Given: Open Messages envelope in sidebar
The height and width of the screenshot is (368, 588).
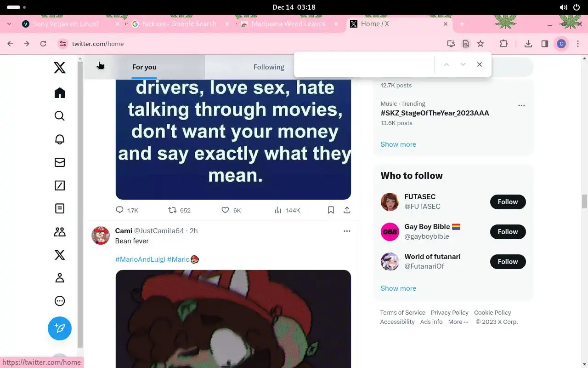Looking at the screenshot, I should click(60, 162).
